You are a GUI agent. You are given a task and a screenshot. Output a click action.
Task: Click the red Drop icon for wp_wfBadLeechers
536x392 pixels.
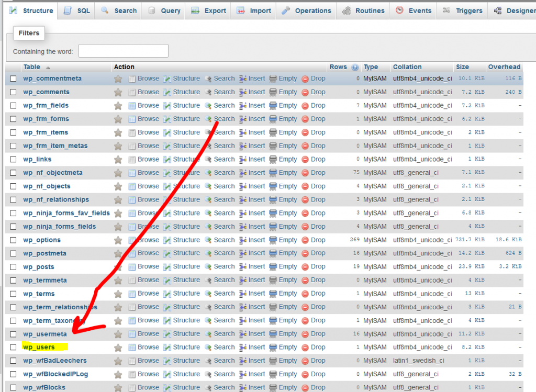pyautogui.click(x=305, y=361)
